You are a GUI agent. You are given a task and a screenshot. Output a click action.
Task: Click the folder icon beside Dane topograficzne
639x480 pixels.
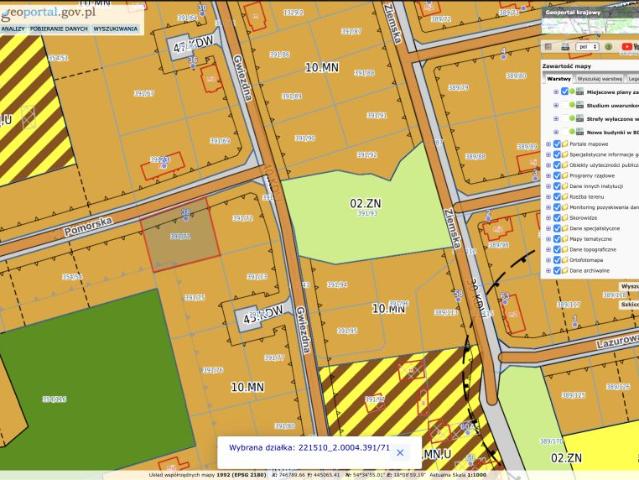tap(565, 249)
